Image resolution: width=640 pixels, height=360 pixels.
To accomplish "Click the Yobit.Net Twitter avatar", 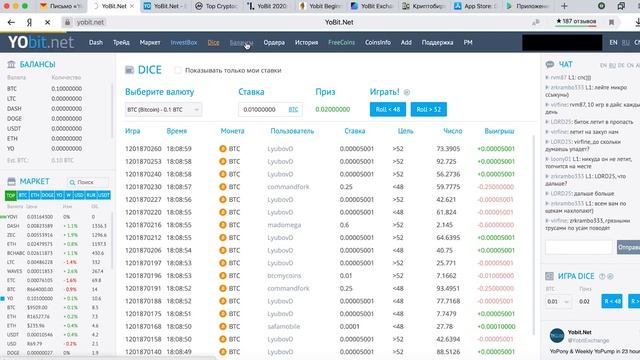I will coord(557,336).
